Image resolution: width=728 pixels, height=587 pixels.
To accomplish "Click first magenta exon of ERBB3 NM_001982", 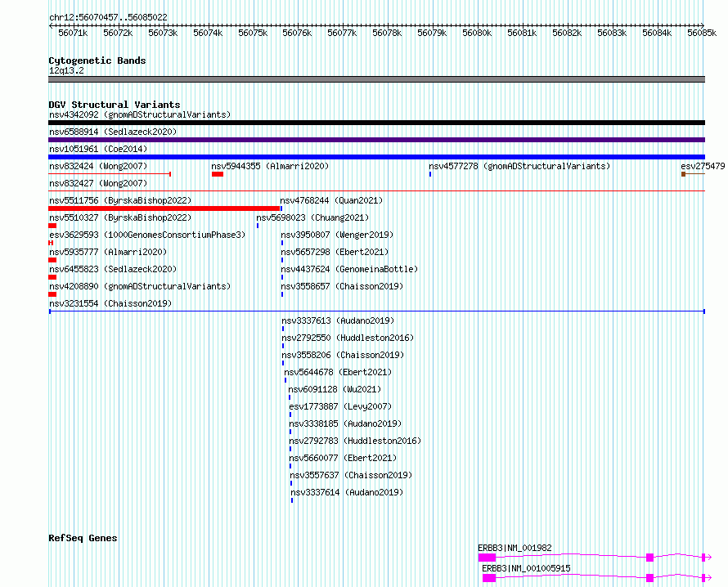I will 487,558.
